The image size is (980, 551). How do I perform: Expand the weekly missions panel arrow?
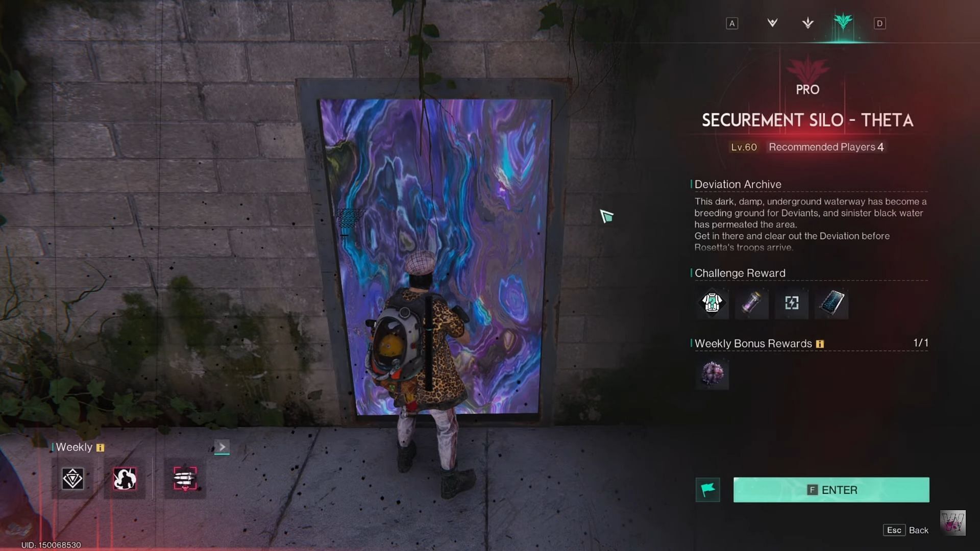tap(221, 447)
